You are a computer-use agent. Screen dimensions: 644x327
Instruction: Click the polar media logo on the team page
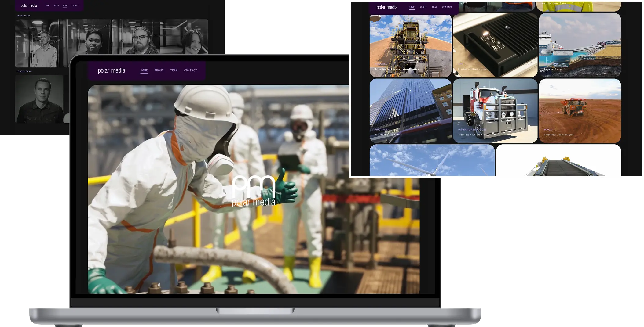29,5
